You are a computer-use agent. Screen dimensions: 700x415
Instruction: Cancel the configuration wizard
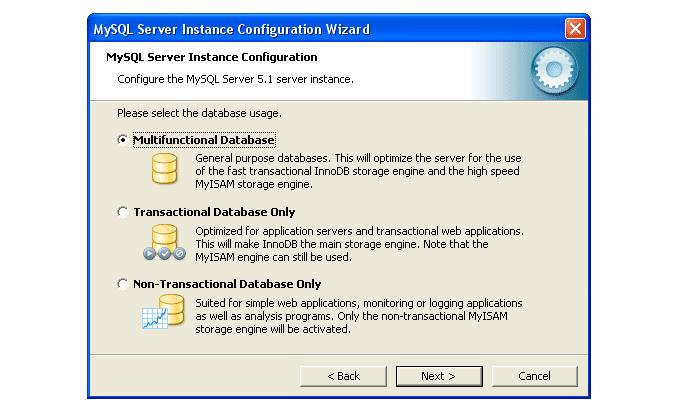534,376
